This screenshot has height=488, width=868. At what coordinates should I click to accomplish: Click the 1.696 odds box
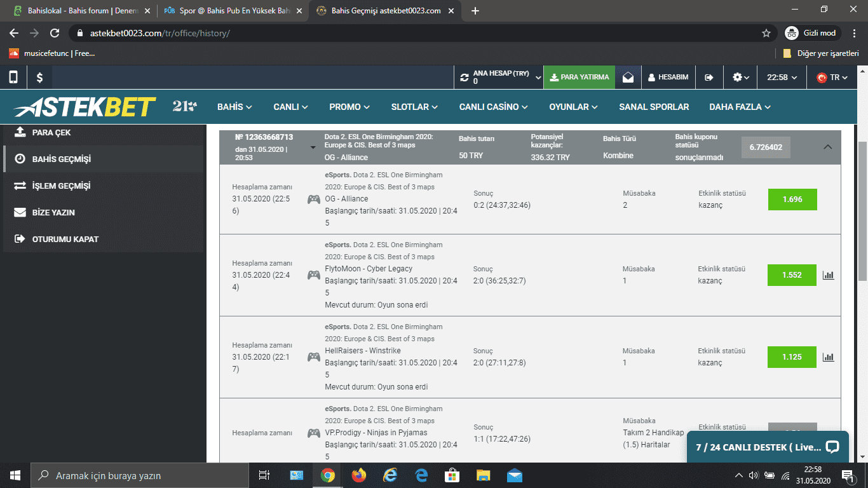click(792, 200)
